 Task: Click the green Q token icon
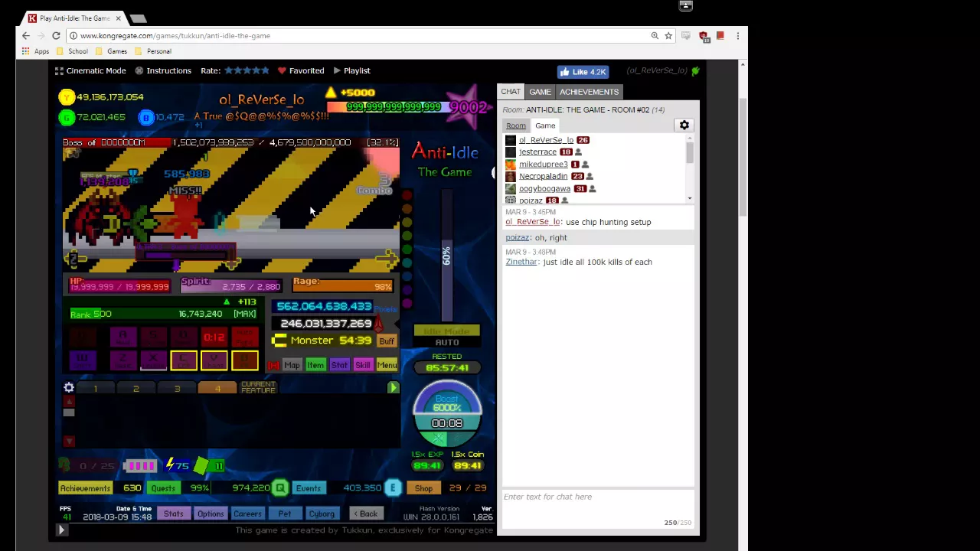point(280,487)
